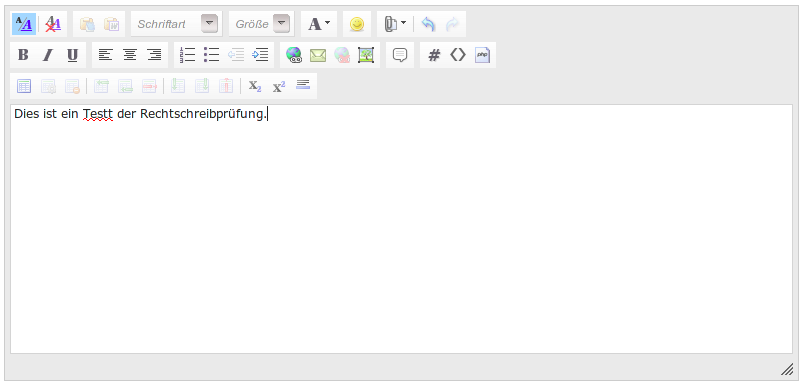The image size is (803, 386).
Task: Toggle italic formatting
Action: [x=48, y=55]
